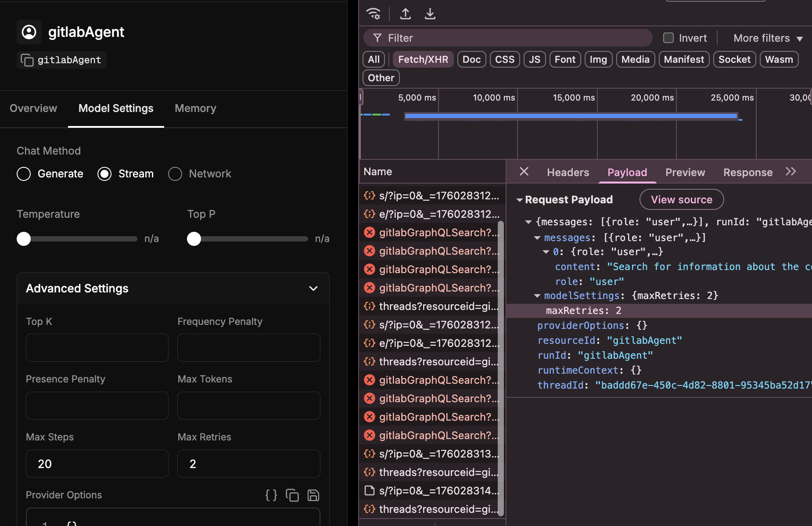Click the import HAR upload icon
Screen dimensions: 812x526
406,14
